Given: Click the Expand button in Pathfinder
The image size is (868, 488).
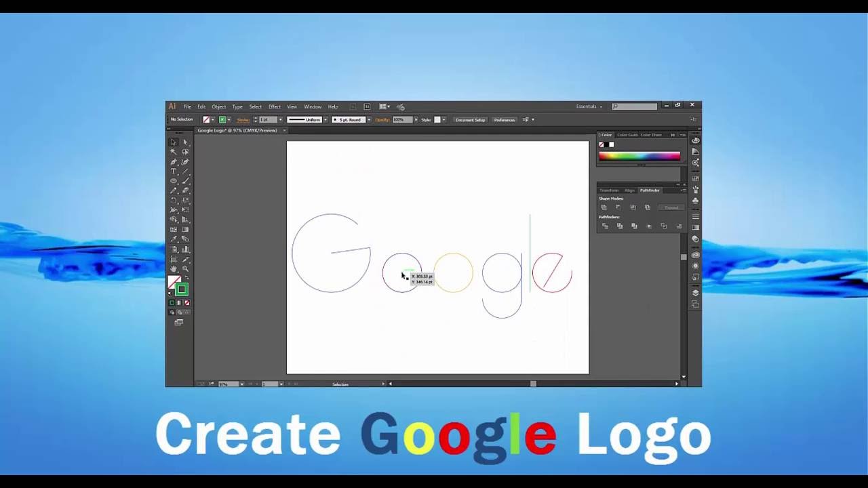Looking at the screenshot, I should (671, 207).
